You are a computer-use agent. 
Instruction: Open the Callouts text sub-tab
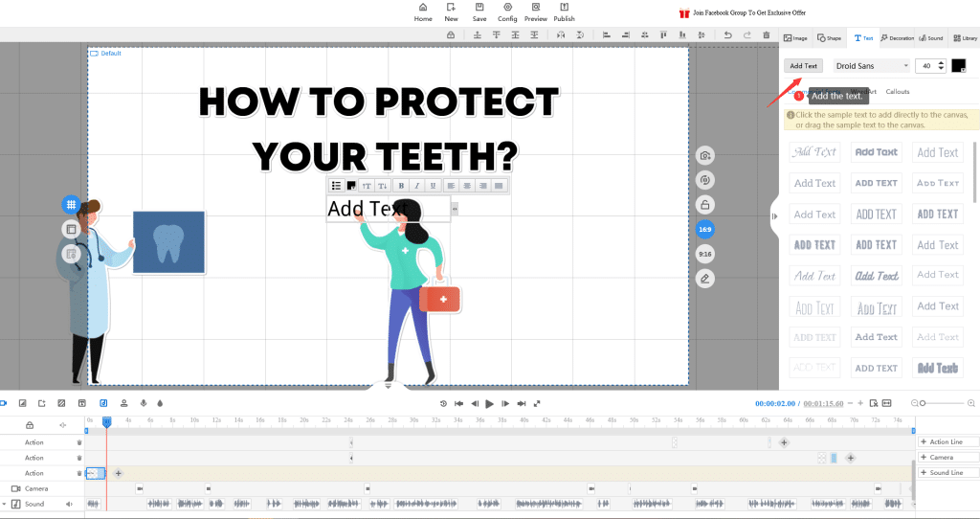[898, 92]
